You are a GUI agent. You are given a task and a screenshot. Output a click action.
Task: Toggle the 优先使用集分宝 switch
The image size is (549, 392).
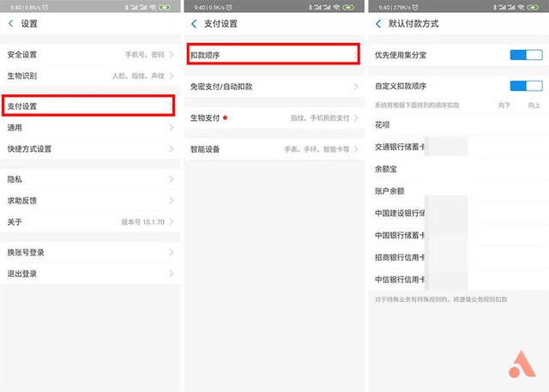(x=526, y=55)
